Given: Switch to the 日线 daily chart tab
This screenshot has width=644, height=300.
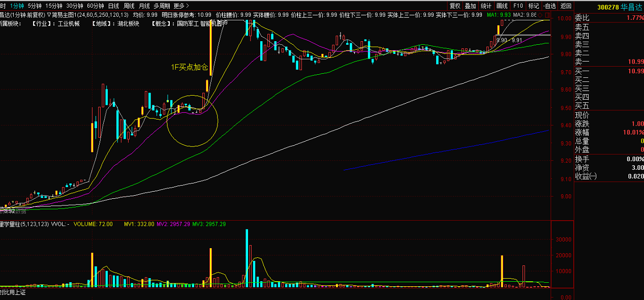Looking at the screenshot, I should click(113, 6).
